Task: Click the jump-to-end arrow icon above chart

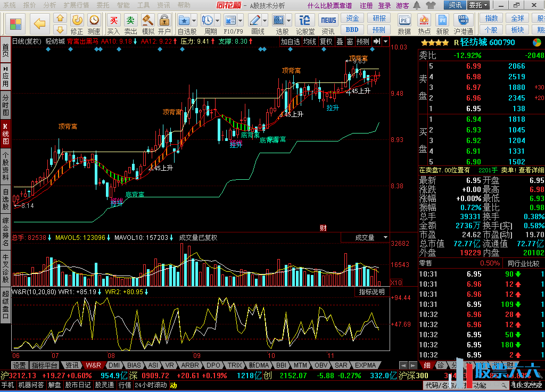Action: pos(377,41)
